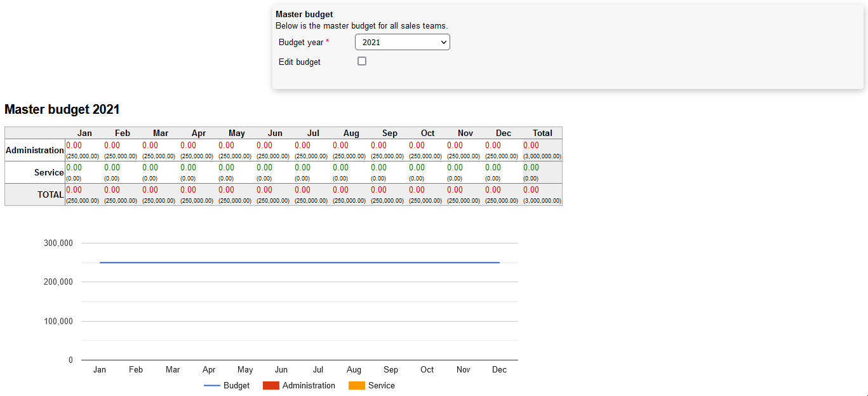Image resolution: width=868 pixels, height=396 pixels.
Task: Select the Administration row header
Action: (x=35, y=151)
